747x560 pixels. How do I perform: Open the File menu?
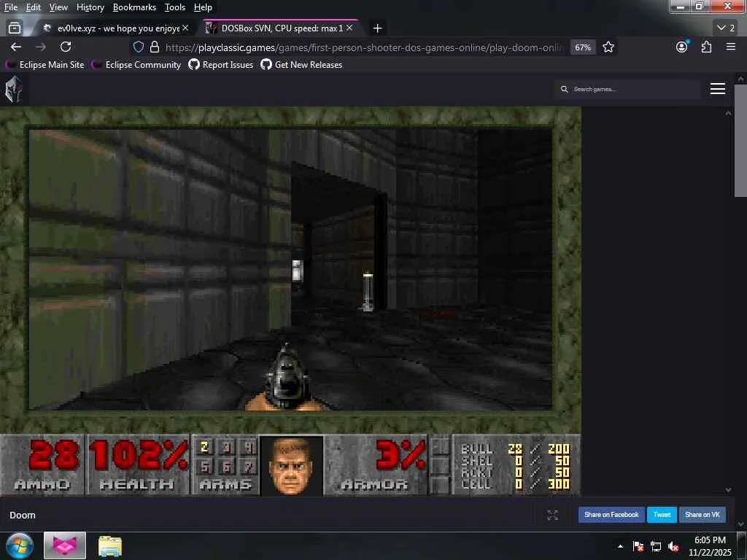click(x=10, y=7)
